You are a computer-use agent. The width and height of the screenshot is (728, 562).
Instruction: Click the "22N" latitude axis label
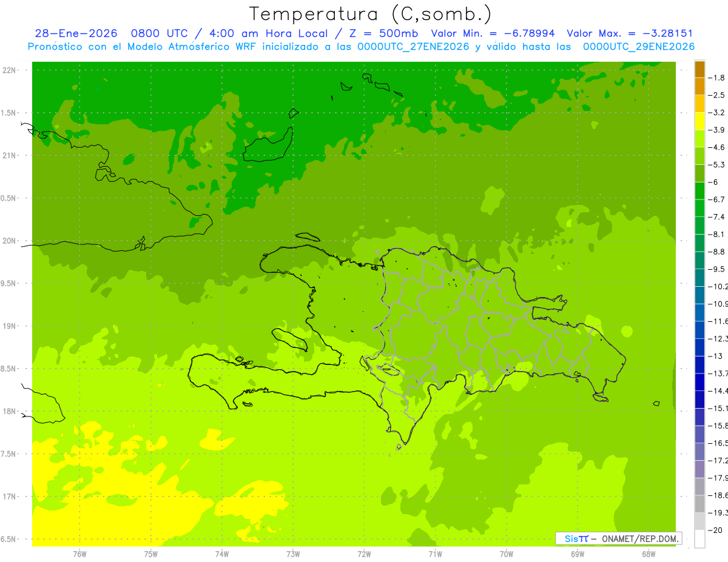pyautogui.click(x=10, y=70)
